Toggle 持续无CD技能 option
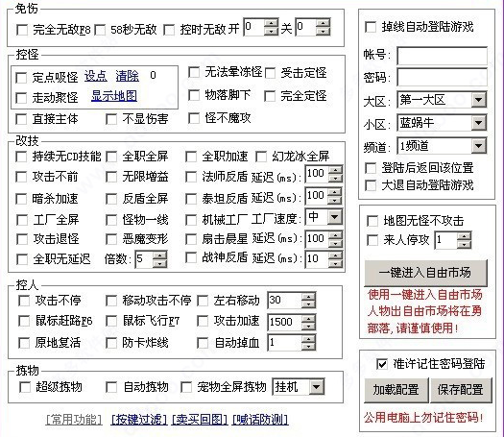504x437 pixels. [21, 157]
